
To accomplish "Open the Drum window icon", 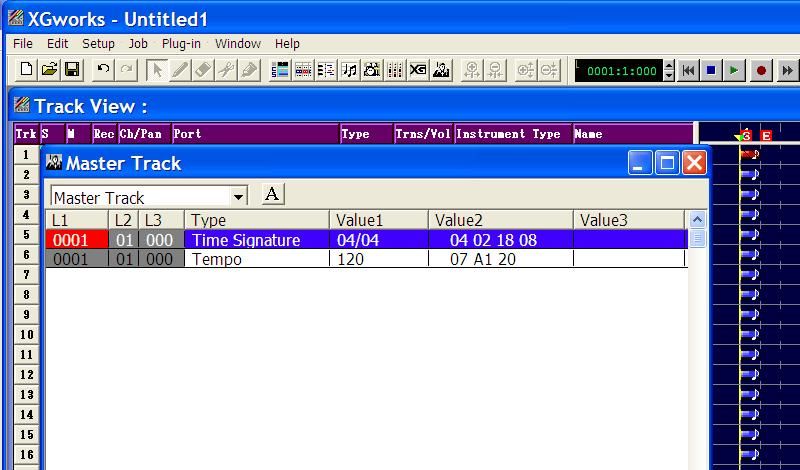I will tap(372, 70).
